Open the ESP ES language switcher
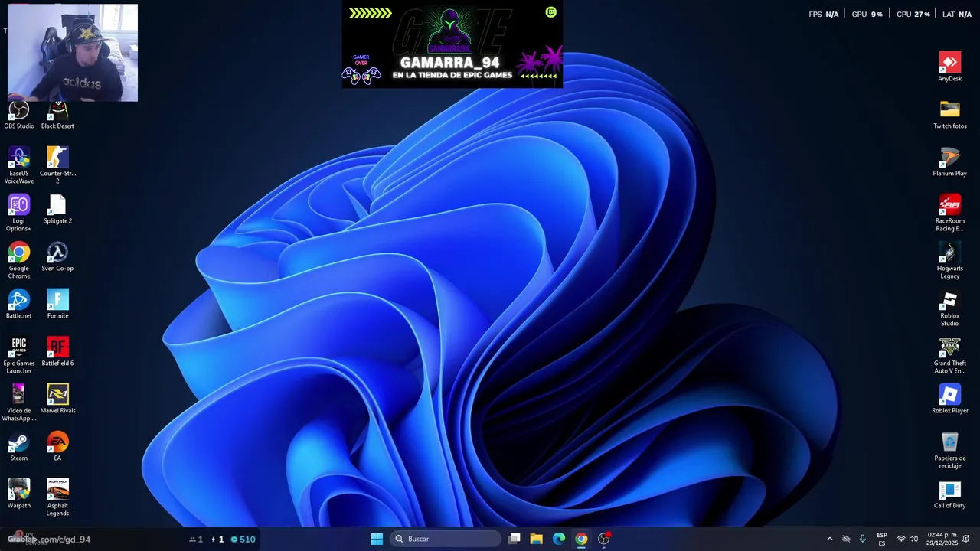Image resolution: width=980 pixels, height=551 pixels. [x=882, y=539]
